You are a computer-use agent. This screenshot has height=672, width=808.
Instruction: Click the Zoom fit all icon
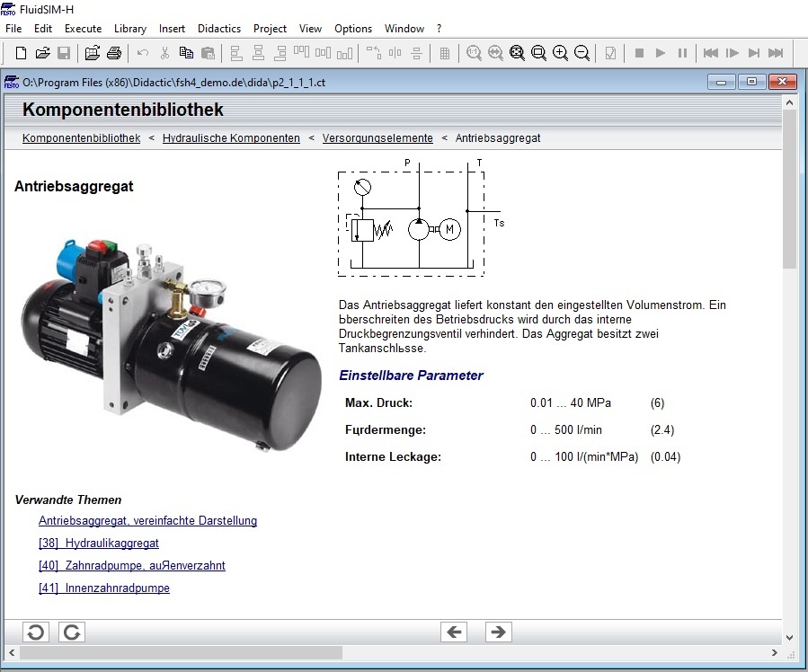click(x=517, y=53)
